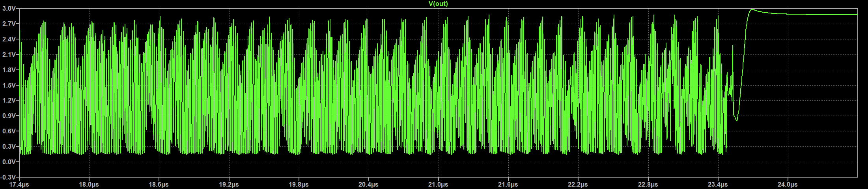Click the 17.4µs time axis label
868x189 pixels.
pyautogui.click(x=19, y=184)
